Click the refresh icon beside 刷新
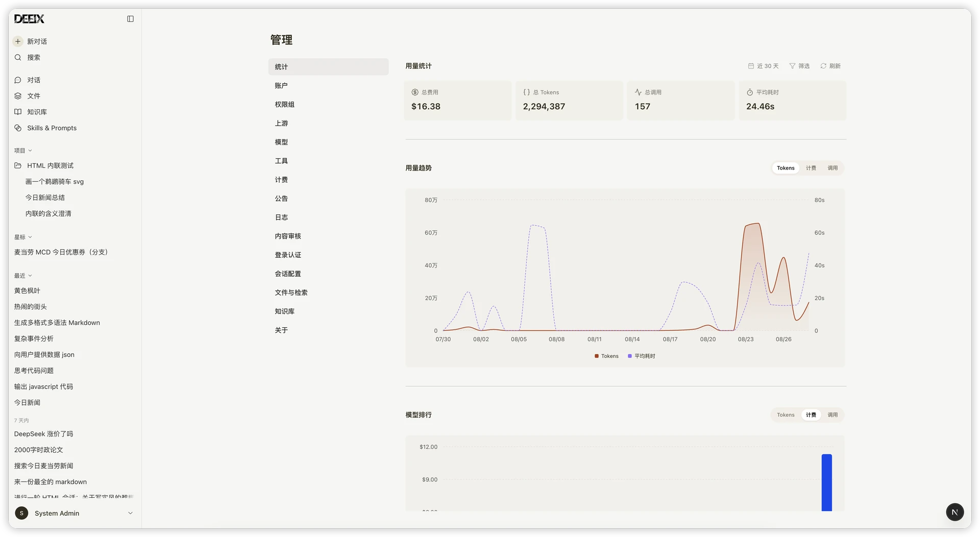Screen dimensions: 980x537 coord(823,66)
